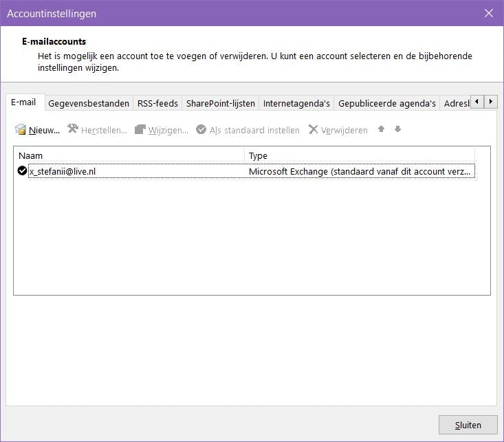Image resolution: width=504 pixels, height=442 pixels.
Task: Click the Nieuw... text label
Action: (45, 130)
